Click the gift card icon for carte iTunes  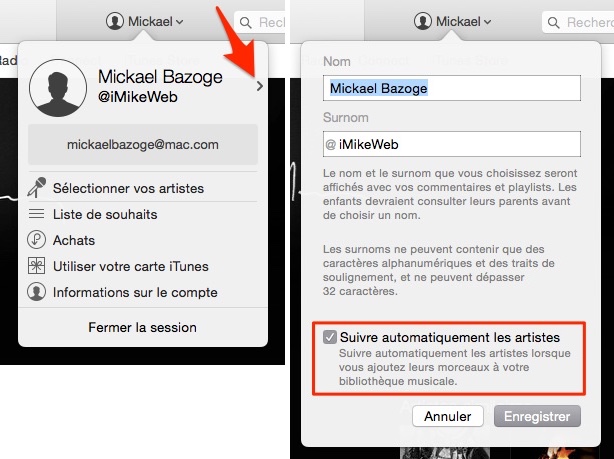coord(36,266)
